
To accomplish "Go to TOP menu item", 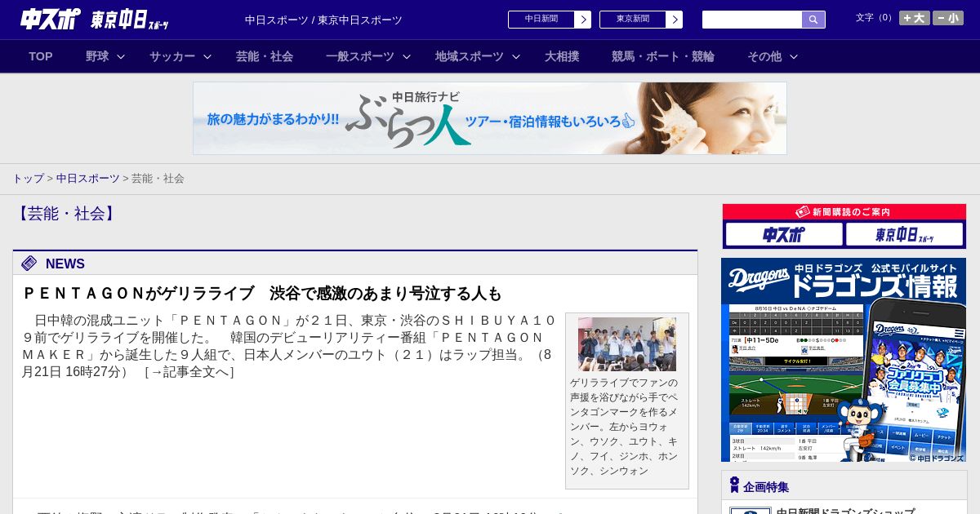I will coord(41,56).
